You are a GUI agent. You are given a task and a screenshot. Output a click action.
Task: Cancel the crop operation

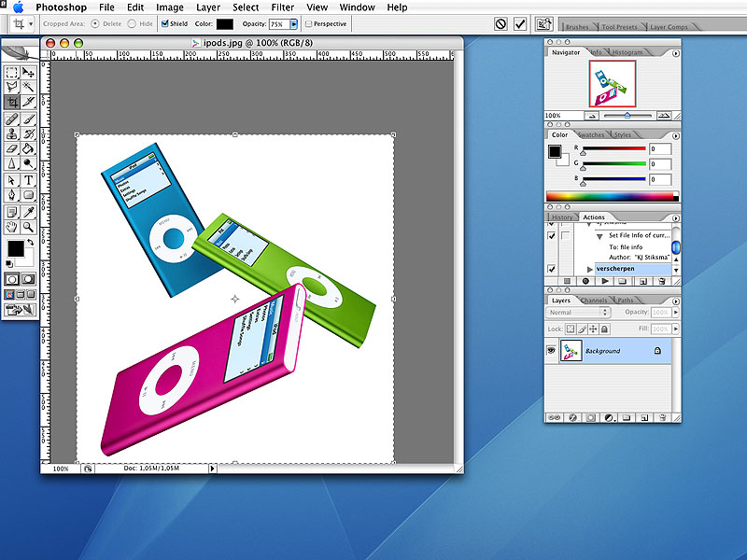tap(501, 23)
